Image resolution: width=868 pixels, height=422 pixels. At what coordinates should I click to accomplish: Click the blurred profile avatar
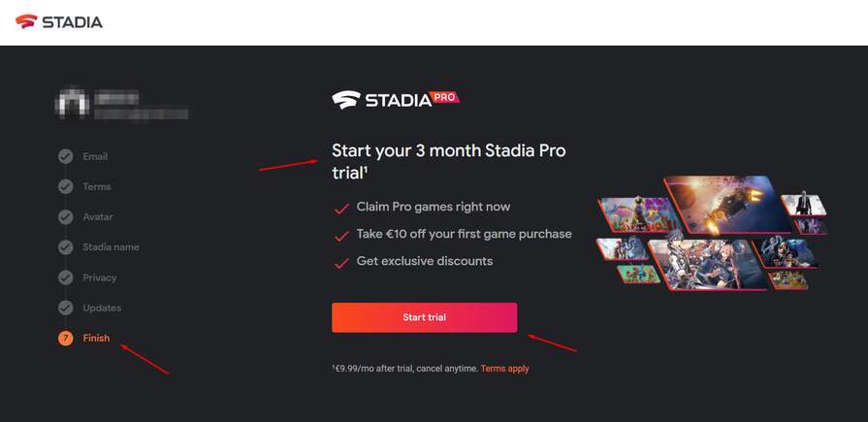pyautogui.click(x=74, y=103)
